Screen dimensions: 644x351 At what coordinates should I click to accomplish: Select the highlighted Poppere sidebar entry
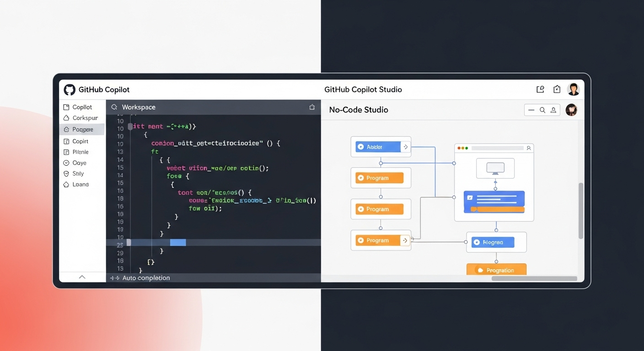click(82, 129)
